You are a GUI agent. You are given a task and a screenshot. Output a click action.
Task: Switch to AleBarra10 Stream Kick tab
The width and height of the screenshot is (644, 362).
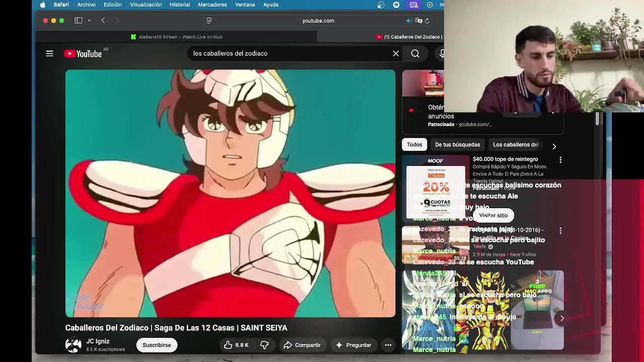(x=176, y=37)
